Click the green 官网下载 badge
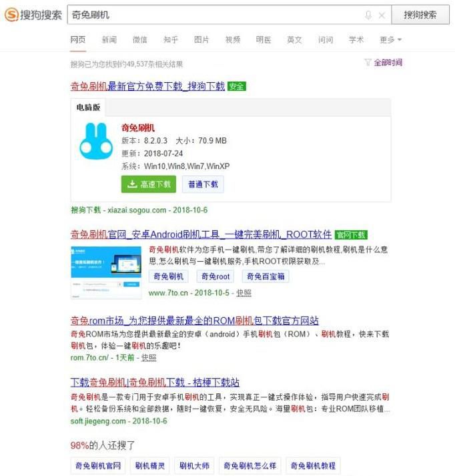455x476 pixels. [x=351, y=234]
